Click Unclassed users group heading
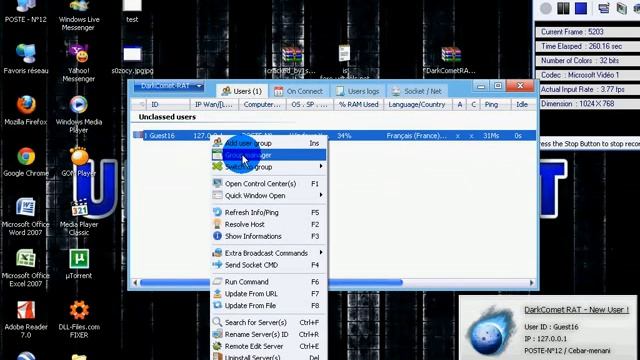The image size is (640, 360). coord(167,117)
